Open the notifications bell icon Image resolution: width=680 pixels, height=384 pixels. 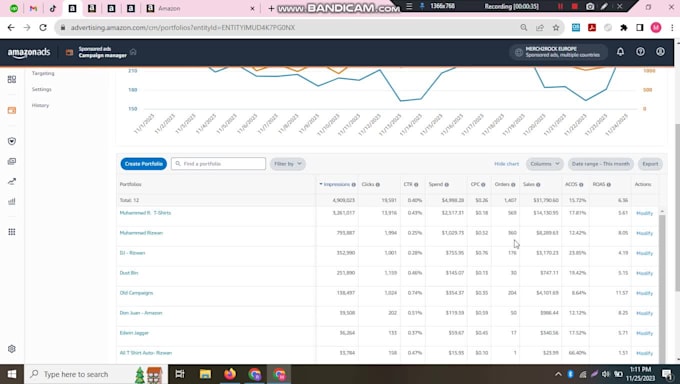coord(621,52)
